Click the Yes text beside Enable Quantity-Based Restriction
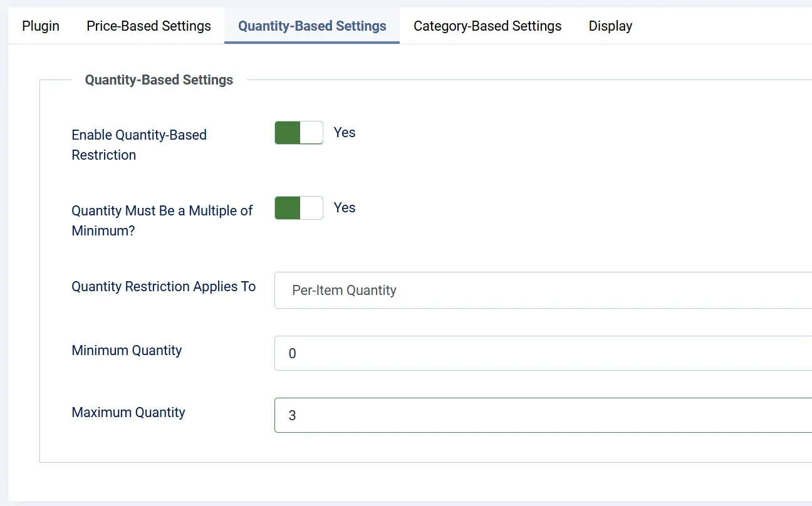812x506 pixels. click(345, 133)
